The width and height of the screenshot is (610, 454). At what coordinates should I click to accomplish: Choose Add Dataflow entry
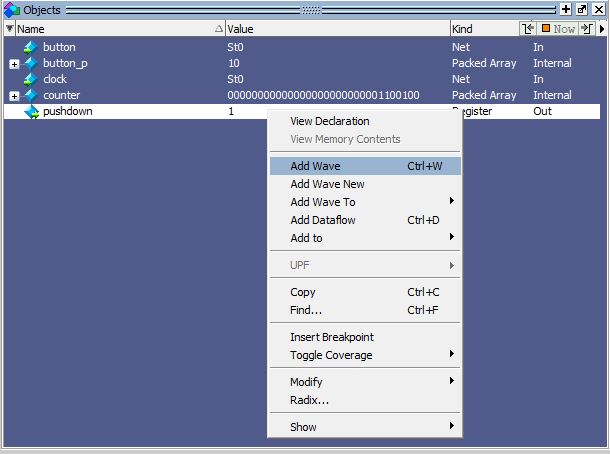pos(365,220)
